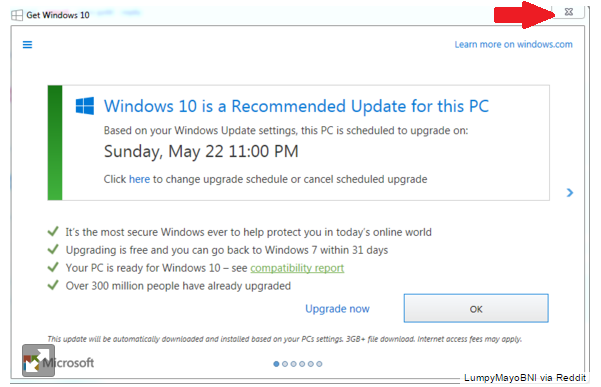Go to next page with right chevron

pos(570,193)
